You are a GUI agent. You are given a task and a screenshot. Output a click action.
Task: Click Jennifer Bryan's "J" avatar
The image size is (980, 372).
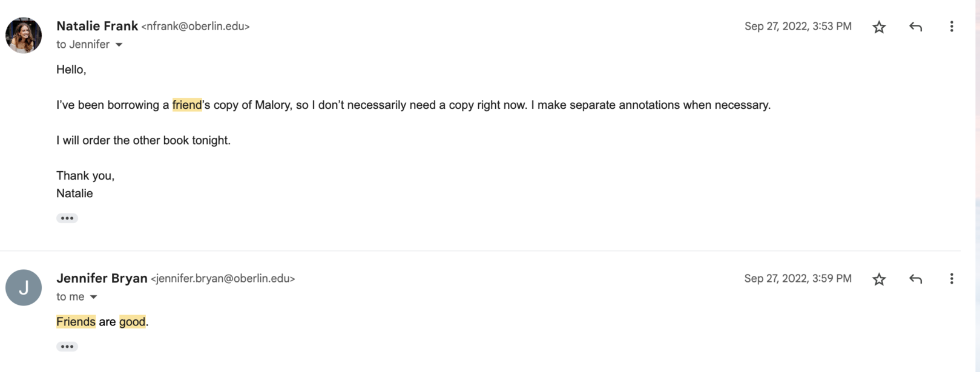(24, 287)
